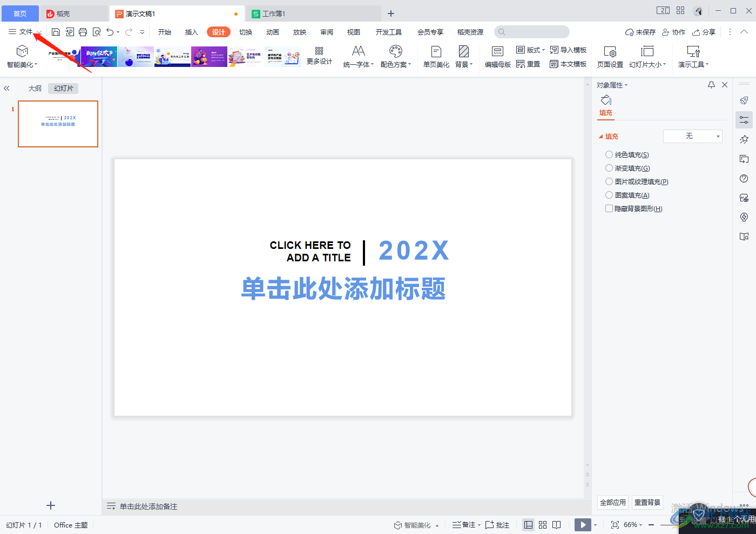756x534 pixels.
Task: Open 智能美化 smart beautify tool
Action: pos(22,56)
